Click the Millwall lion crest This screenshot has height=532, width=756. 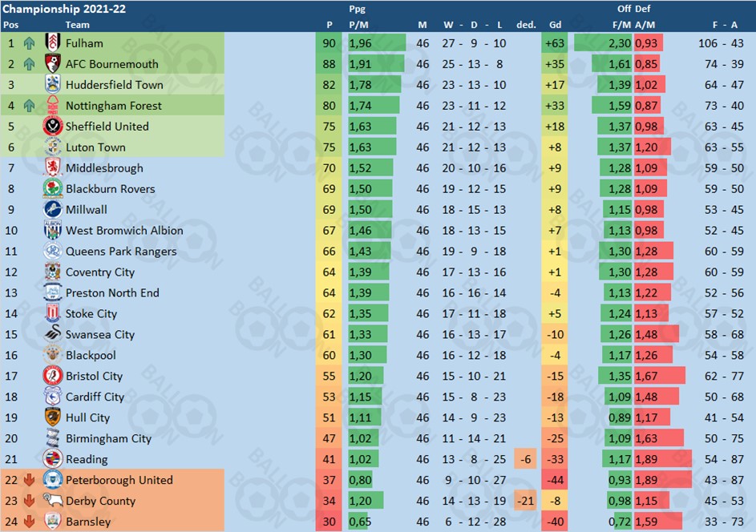coord(53,209)
